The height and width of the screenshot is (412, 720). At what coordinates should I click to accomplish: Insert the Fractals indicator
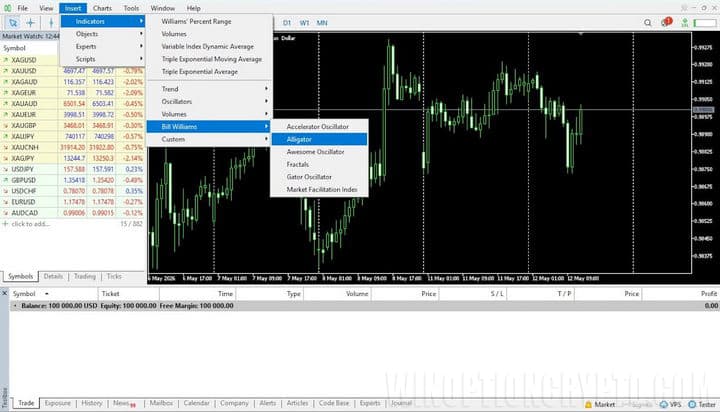(x=319, y=164)
